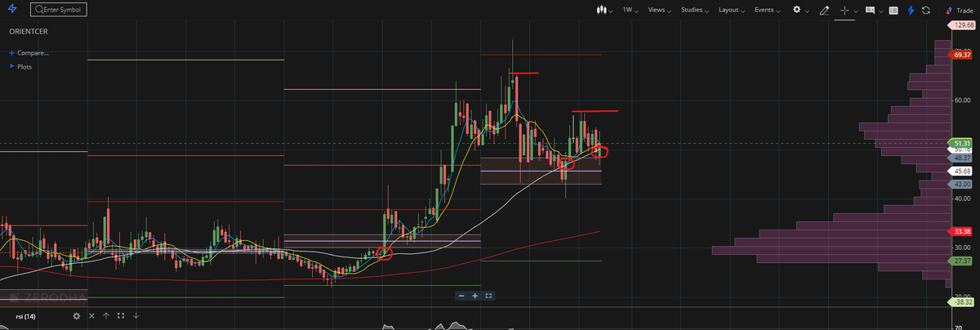Open the Views menu

660,10
